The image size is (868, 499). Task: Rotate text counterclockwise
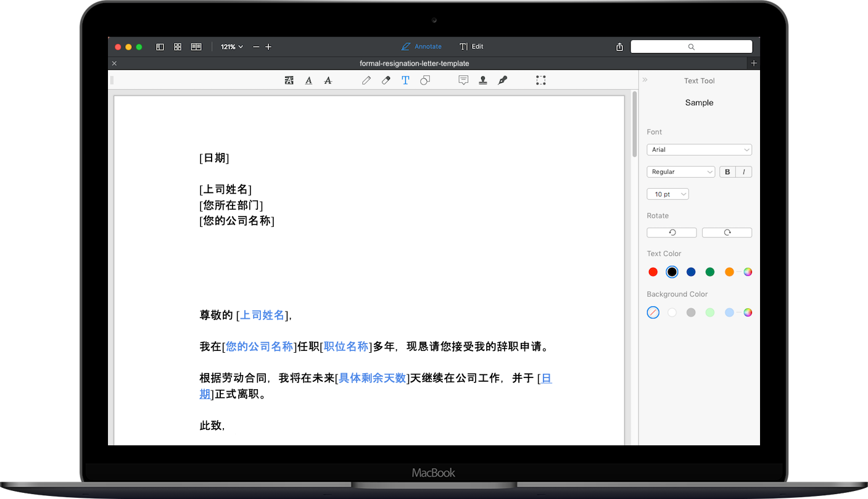(672, 233)
